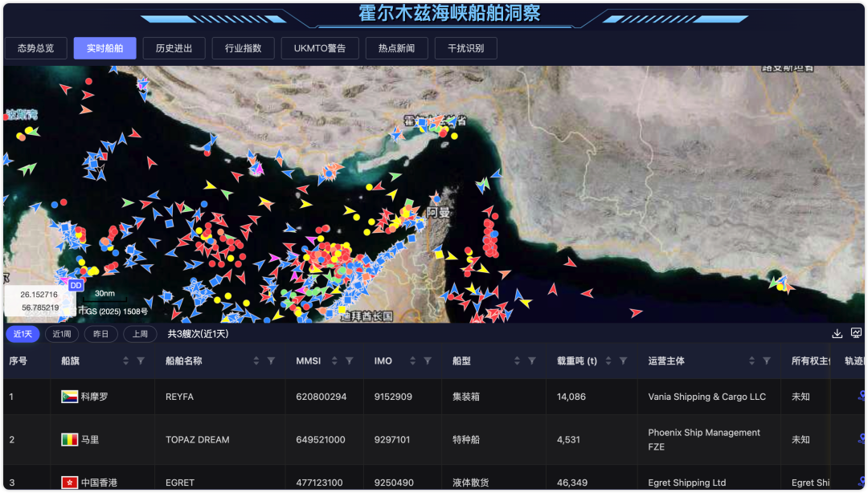868x493 pixels.
Task: Select the 近1天 time range
Action: point(22,334)
